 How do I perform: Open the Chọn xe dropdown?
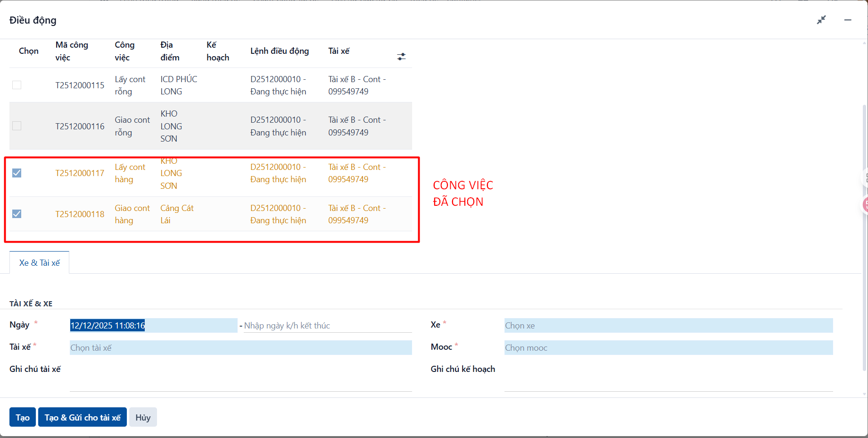point(669,326)
